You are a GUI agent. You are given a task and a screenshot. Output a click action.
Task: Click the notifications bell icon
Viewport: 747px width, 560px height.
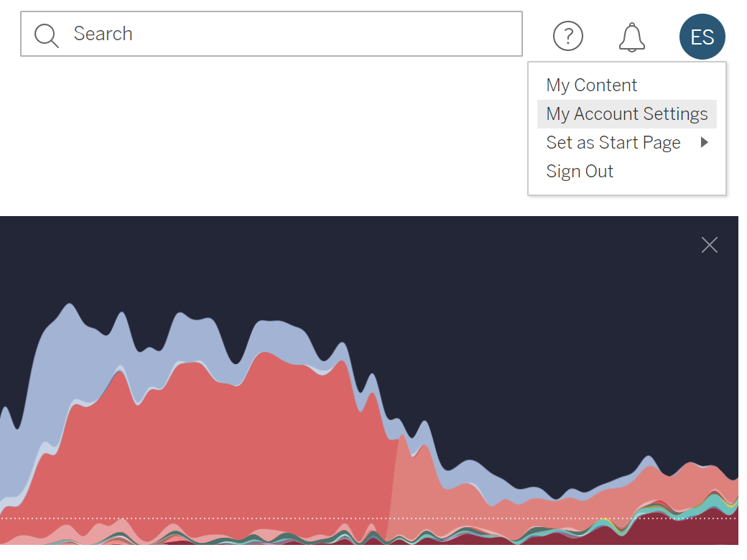tap(631, 37)
